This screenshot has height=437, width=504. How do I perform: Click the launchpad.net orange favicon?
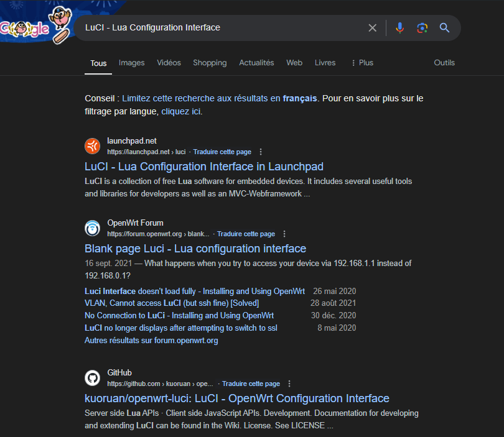pos(92,146)
